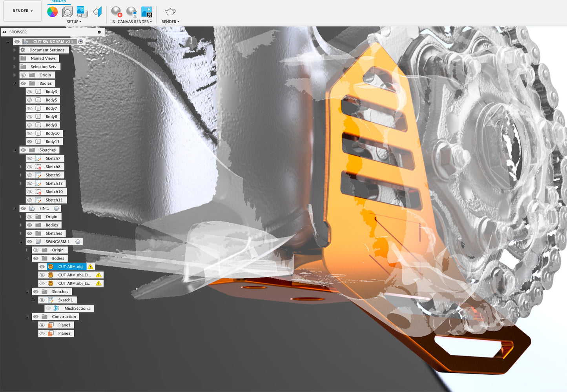Show Body3 using its eye icon
The width and height of the screenshot is (567, 392).
(x=29, y=92)
